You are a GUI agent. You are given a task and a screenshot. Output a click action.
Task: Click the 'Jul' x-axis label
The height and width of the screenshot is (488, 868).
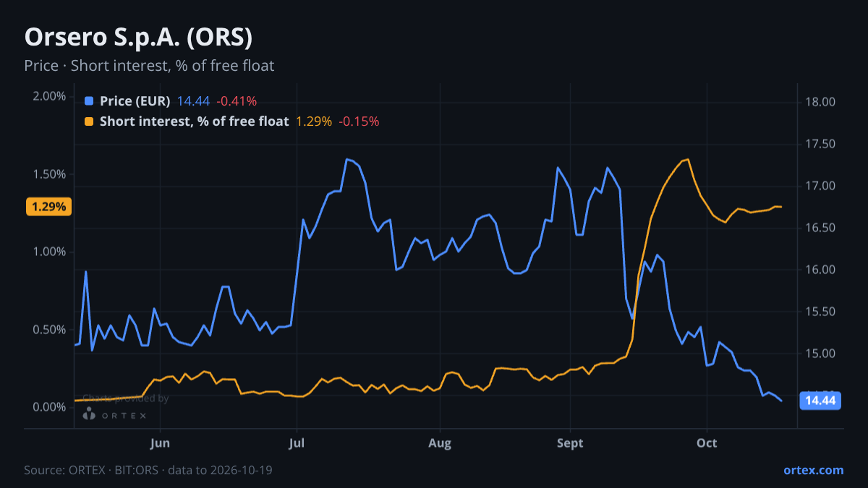click(x=297, y=442)
